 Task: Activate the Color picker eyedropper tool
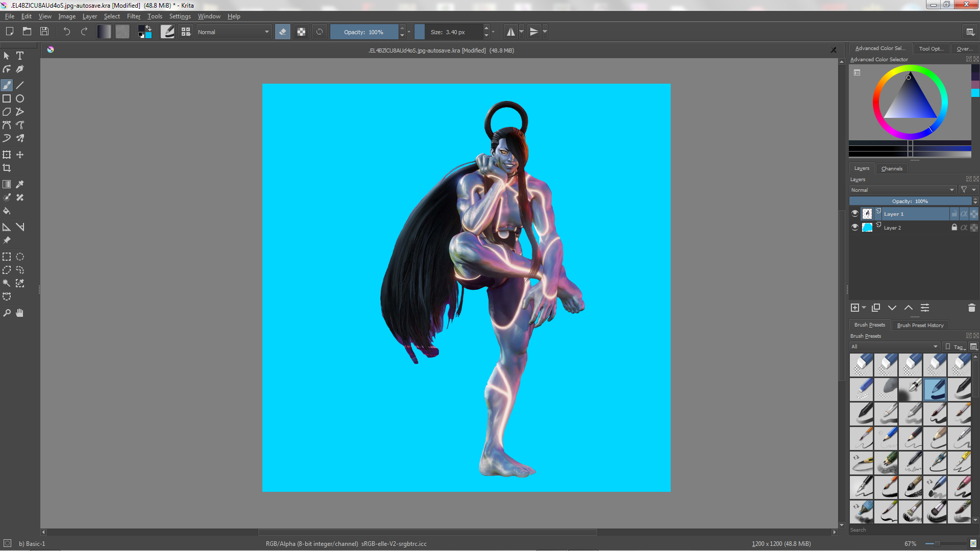point(20,184)
